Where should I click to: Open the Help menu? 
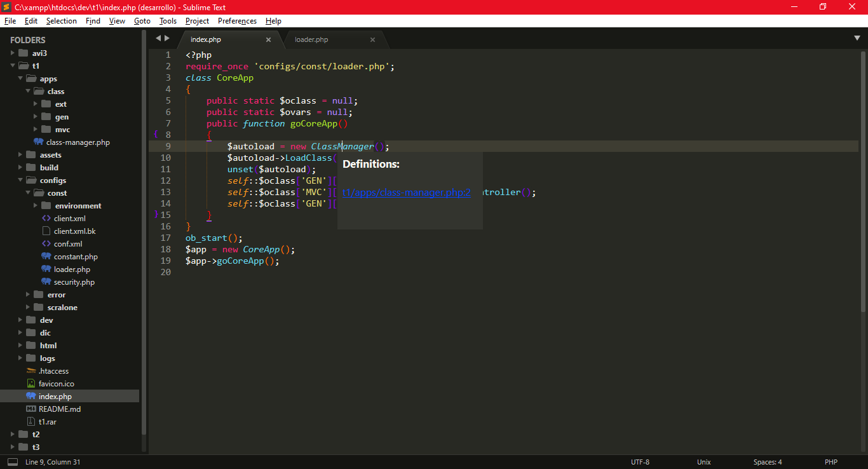[273, 21]
